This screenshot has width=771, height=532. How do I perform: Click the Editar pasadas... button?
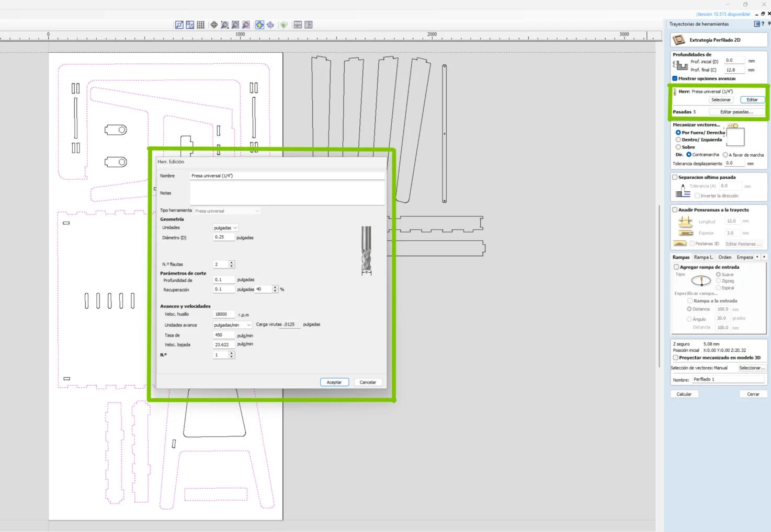[x=736, y=112]
